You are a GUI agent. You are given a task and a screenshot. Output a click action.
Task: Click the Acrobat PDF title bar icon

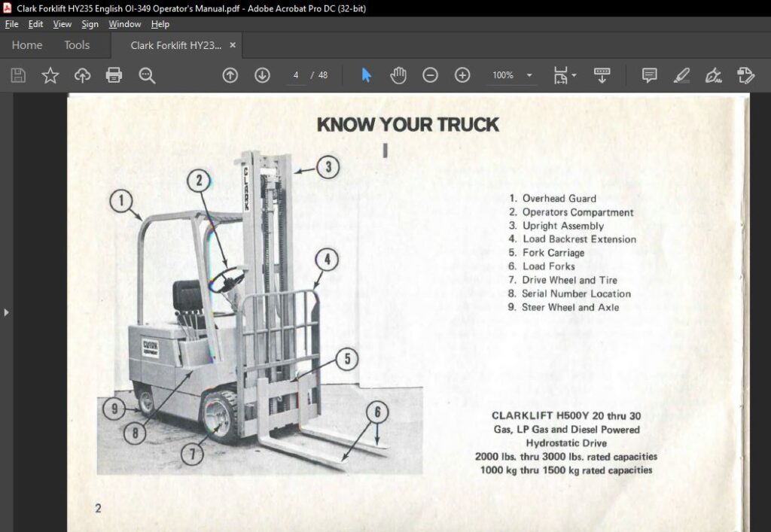pyautogui.click(x=7, y=8)
